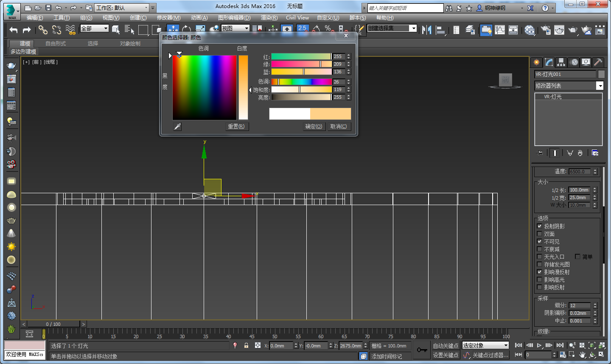The image size is (611, 364).
Task: Open the 修改器(M) menu
Action: tap(168, 17)
